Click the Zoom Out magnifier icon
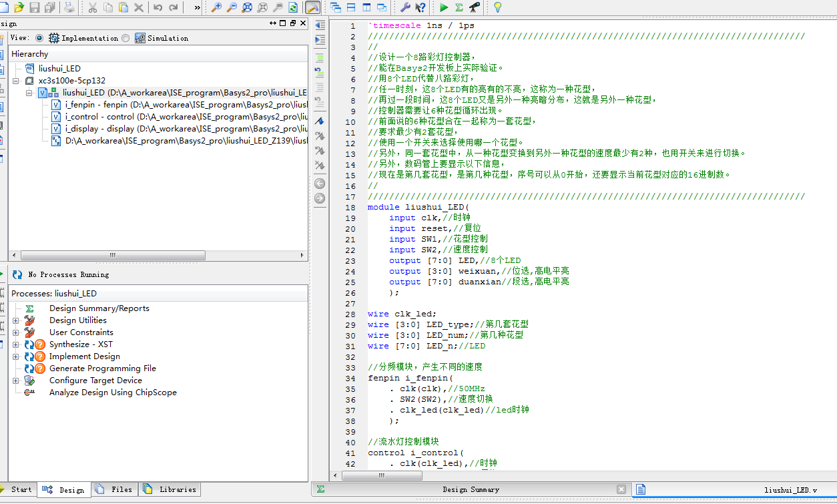The height and width of the screenshot is (504, 837). [x=232, y=7]
